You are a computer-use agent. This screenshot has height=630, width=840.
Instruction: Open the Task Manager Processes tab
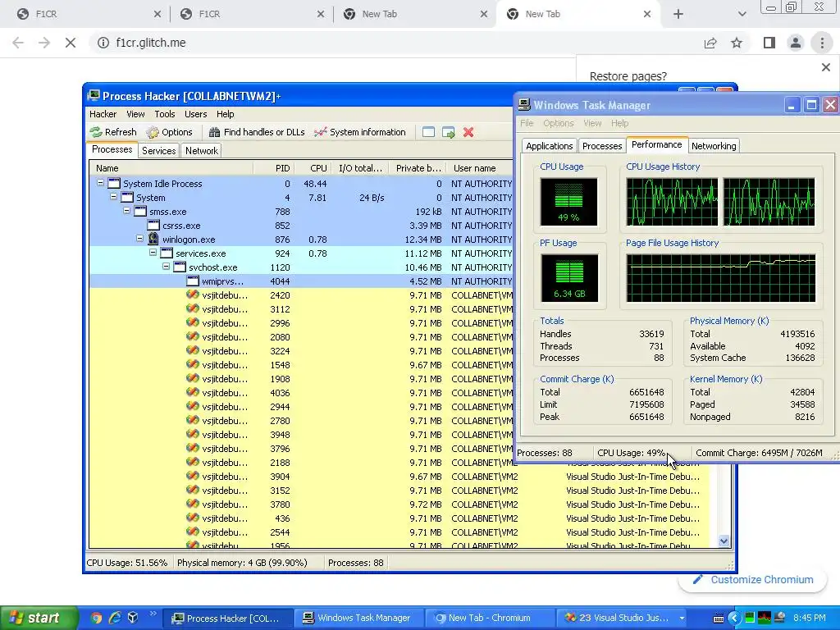point(601,146)
